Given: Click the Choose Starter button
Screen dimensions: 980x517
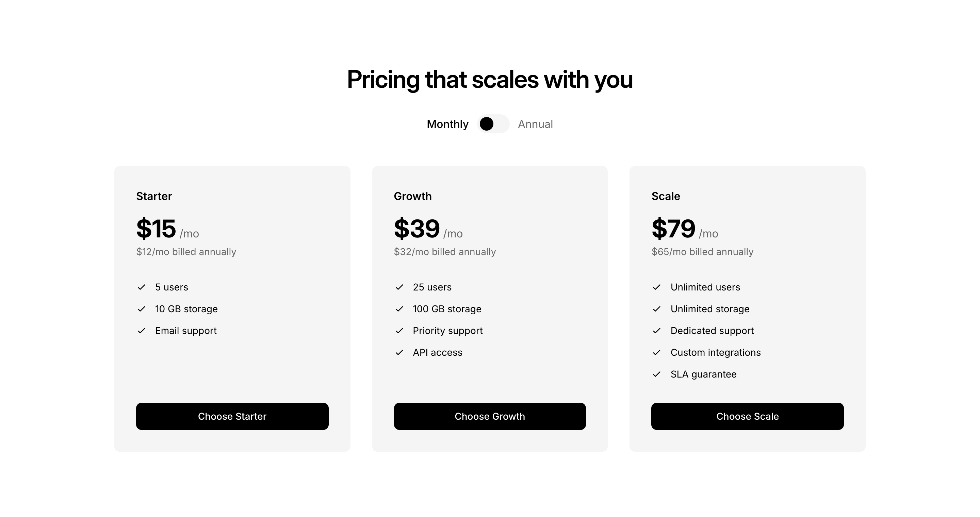Looking at the screenshot, I should click(x=232, y=416).
